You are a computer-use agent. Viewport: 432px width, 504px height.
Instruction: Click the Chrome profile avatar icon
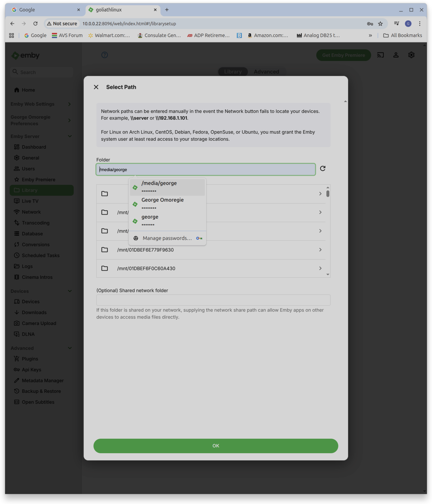coord(408,24)
